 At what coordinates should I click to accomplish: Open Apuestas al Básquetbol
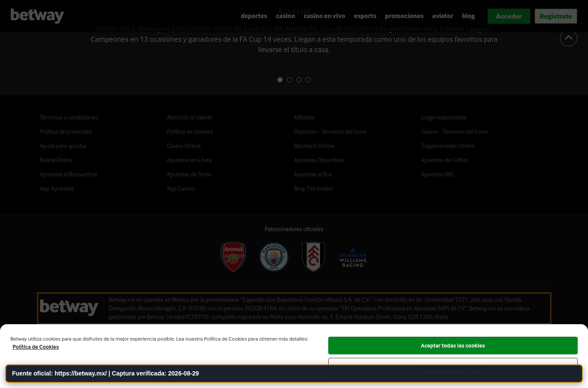pos(68,174)
